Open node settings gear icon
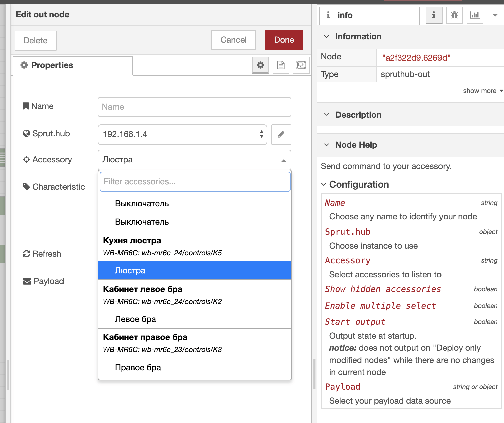This screenshot has width=504, height=423. pos(260,65)
